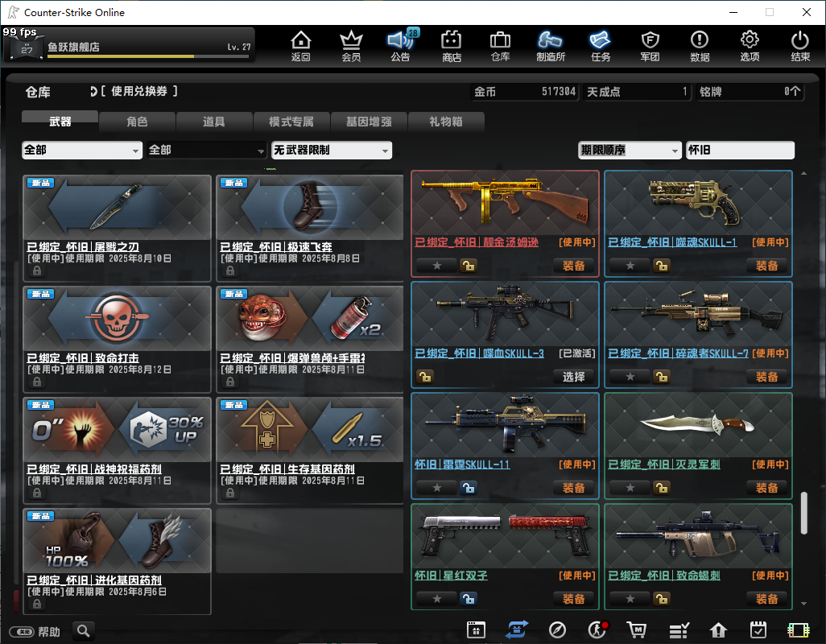The height and width of the screenshot is (644, 826).
Task: Equip 碎魂者SKULL-7 with its 装备 button
Action: tap(766, 377)
